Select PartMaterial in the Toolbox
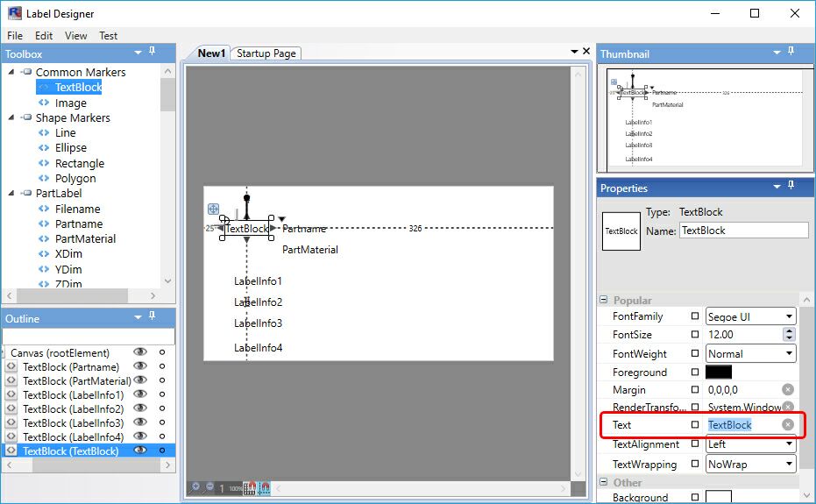The width and height of the screenshot is (816, 504). click(x=85, y=239)
